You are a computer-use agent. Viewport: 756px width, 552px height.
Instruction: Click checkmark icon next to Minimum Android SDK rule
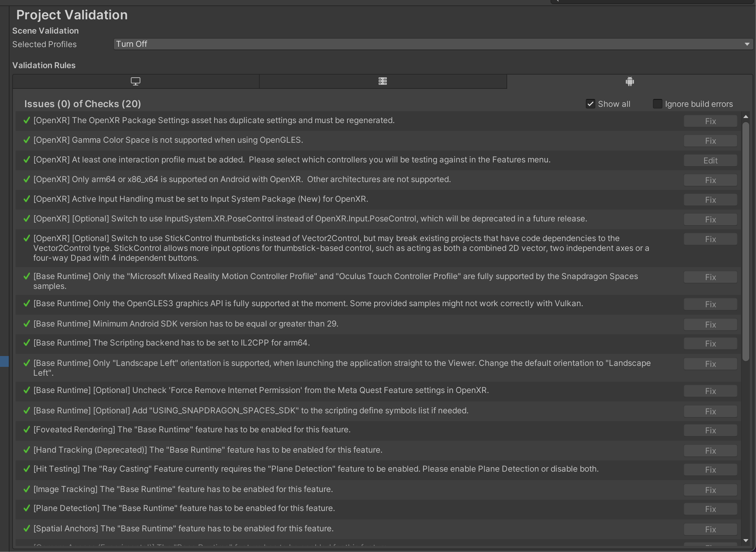click(x=26, y=324)
